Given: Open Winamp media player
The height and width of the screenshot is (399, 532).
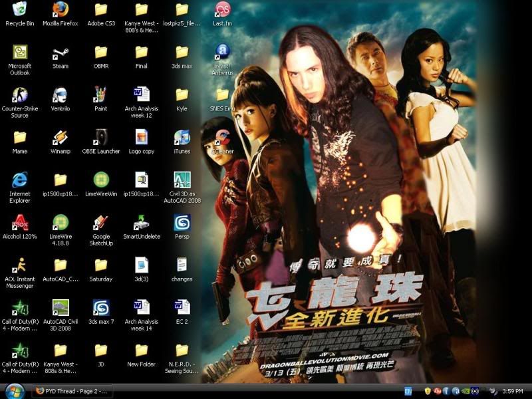Looking at the screenshot, I should [60, 137].
